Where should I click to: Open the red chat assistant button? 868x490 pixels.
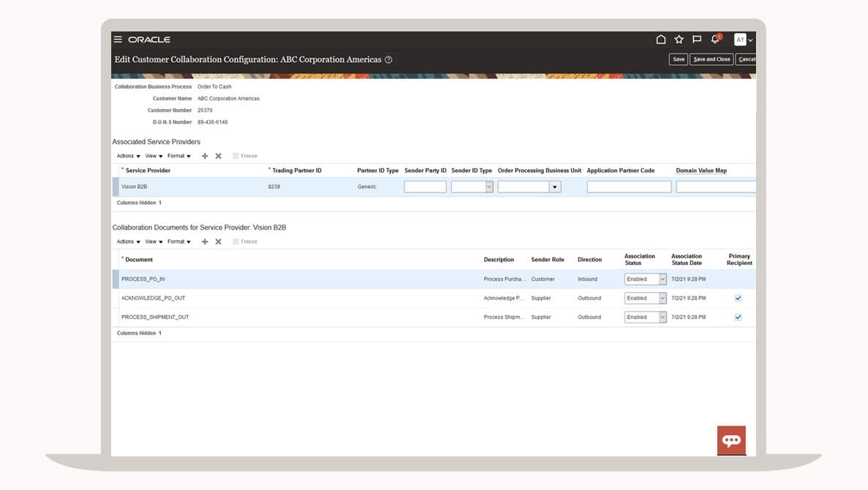click(731, 440)
